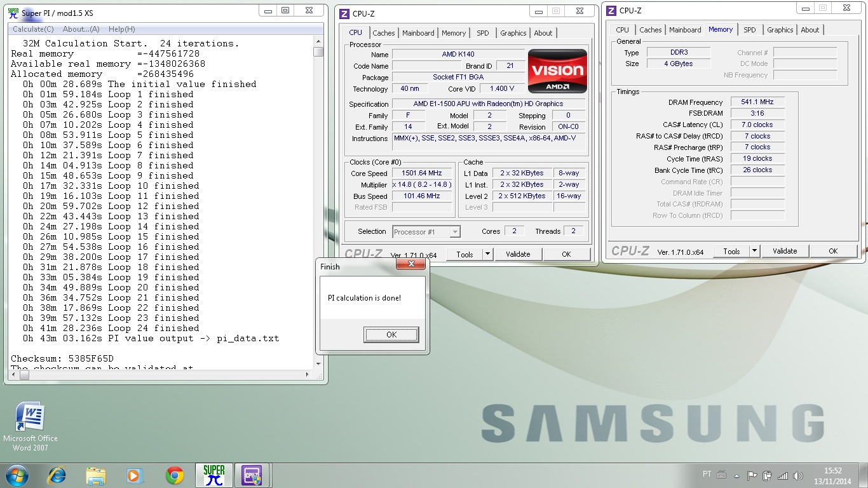The width and height of the screenshot is (868, 488).
Task: Click the Checksum: 5385F65D line
Action: (x=62, y=358)
